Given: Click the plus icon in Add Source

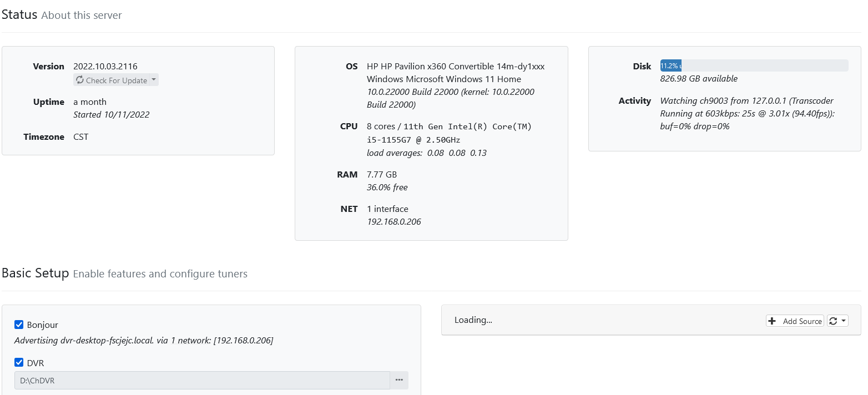Looking at the screenshot, I should (x=772, y=321).
